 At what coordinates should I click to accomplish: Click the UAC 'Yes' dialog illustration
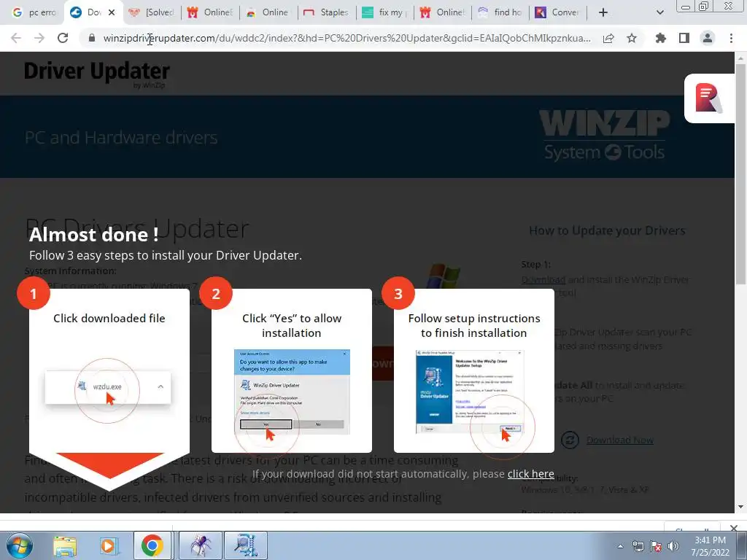292,392
